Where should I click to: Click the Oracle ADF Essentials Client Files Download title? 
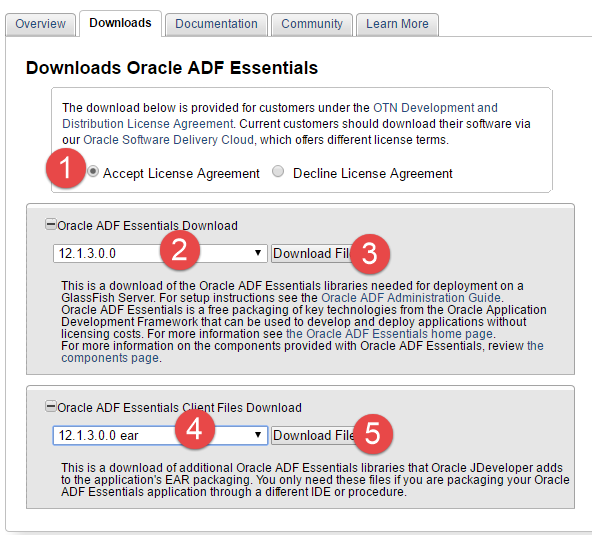tap(179, 407)
